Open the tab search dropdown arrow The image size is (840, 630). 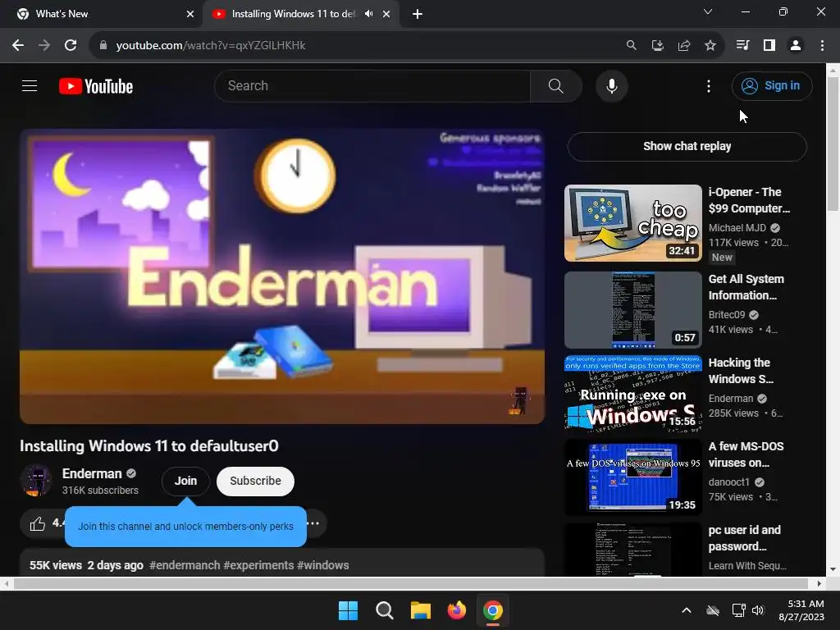708,11
